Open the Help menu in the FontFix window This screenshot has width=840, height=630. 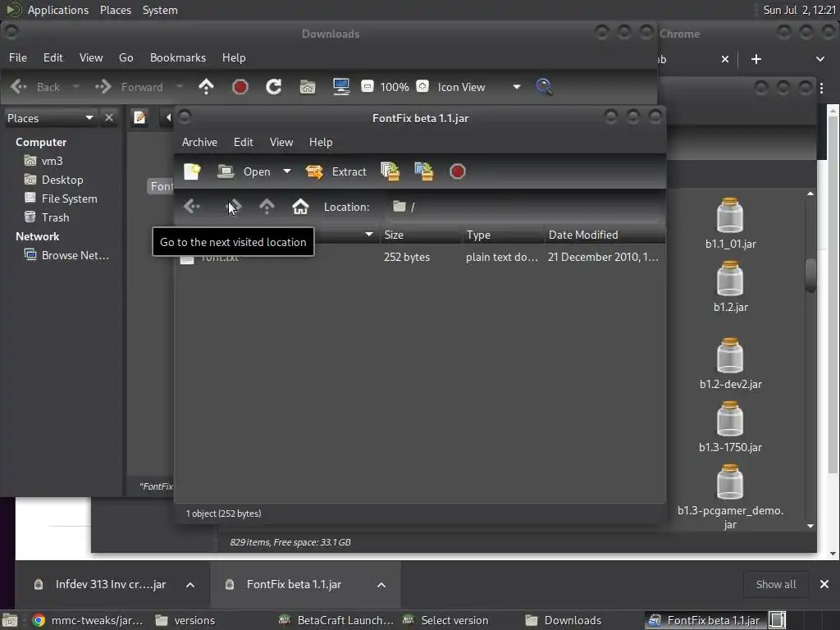pos(321,142)
